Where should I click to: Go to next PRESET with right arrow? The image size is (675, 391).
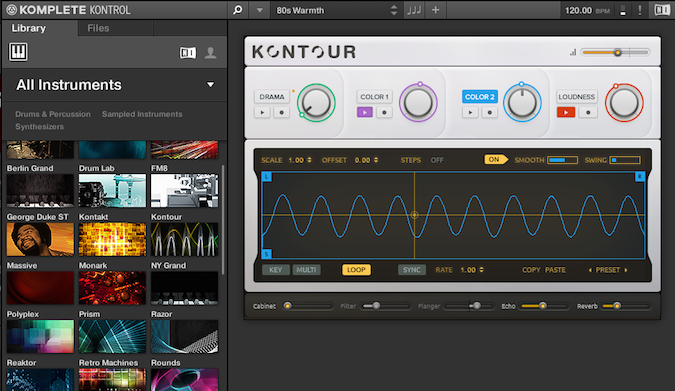pos(626,270)
